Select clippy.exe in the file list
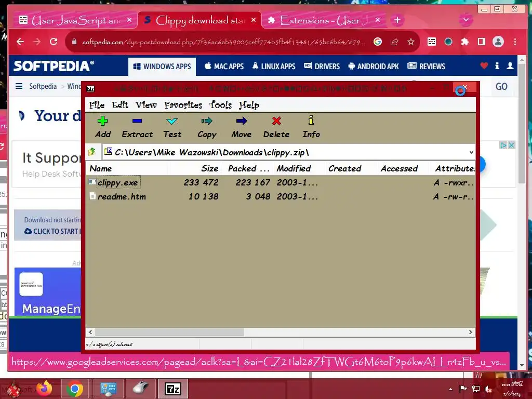532x399 pixels. pyautogui.click(x=118, y=182)
